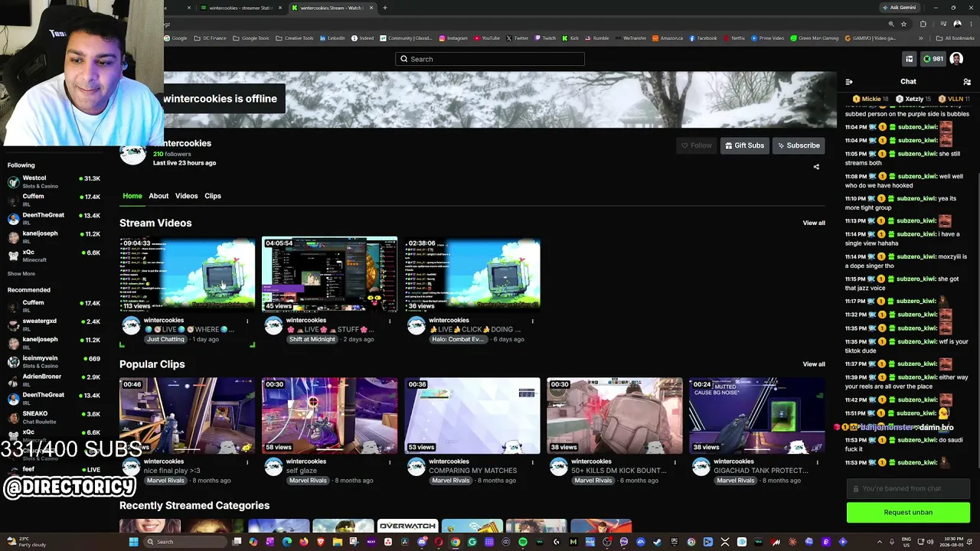This screenshot has height=551, width=980.
Task: Click the wintercookies channel avatar
Action: 132,152
